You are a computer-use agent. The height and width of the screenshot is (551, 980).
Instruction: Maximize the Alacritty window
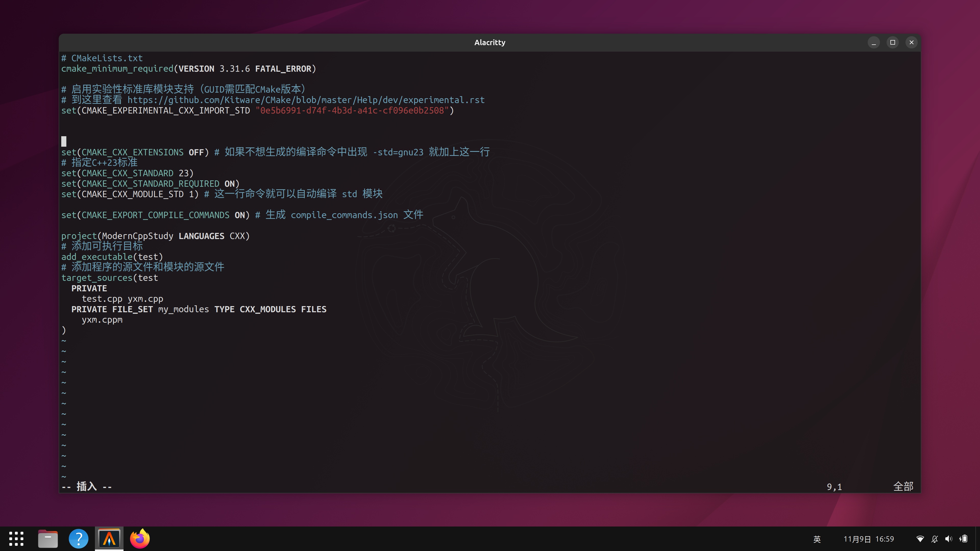[x=892, y=43]
